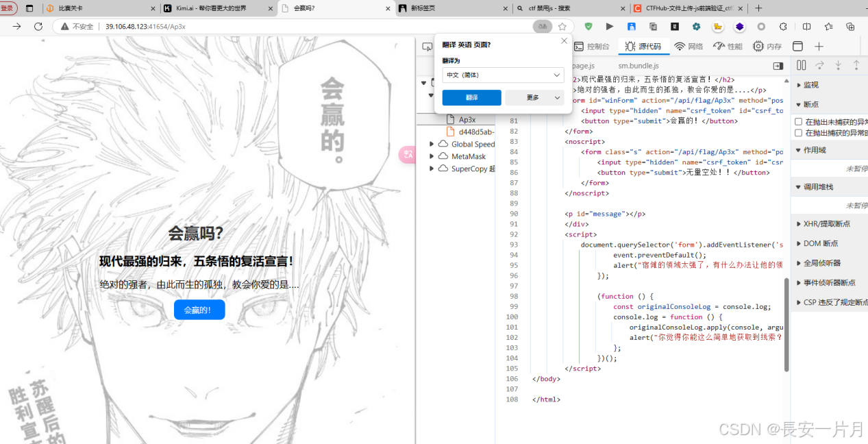Pause script execution in debugger
Screen dimensions: 868x444
tap(801, 65)
